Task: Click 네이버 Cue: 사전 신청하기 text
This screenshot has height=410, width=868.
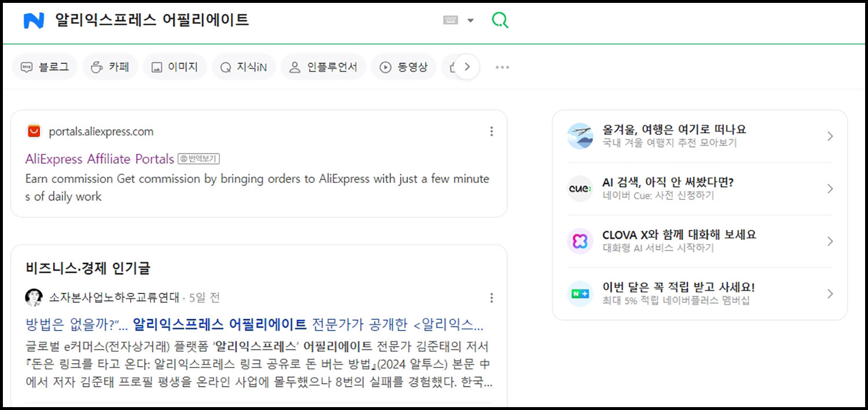Action: pyautogui.click(x=658, y=196)
